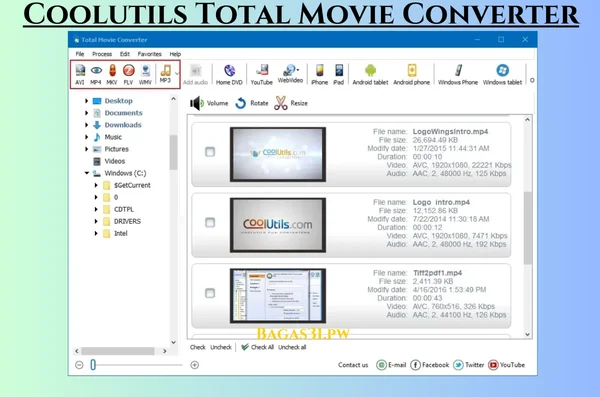Collapse the Windows (C:) drive node
This screenshot has width=600, height=397.
click(87, 173)
